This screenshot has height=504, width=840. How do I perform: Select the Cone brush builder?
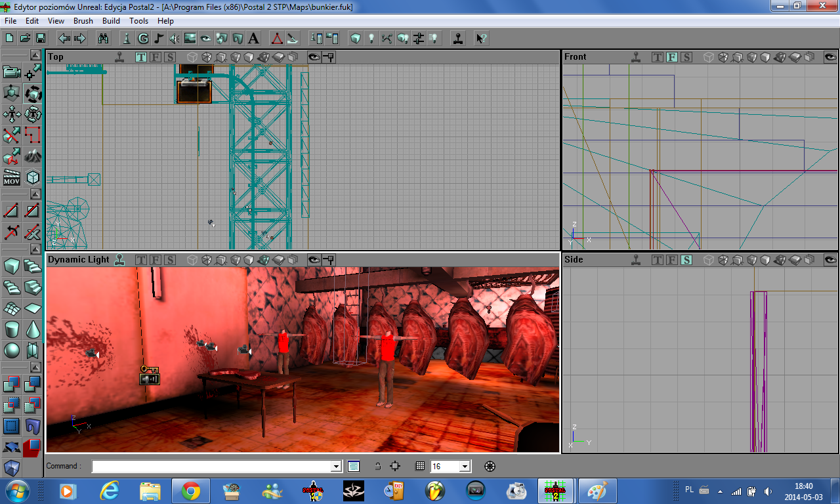pyautogui.click(x=33, y=329)
